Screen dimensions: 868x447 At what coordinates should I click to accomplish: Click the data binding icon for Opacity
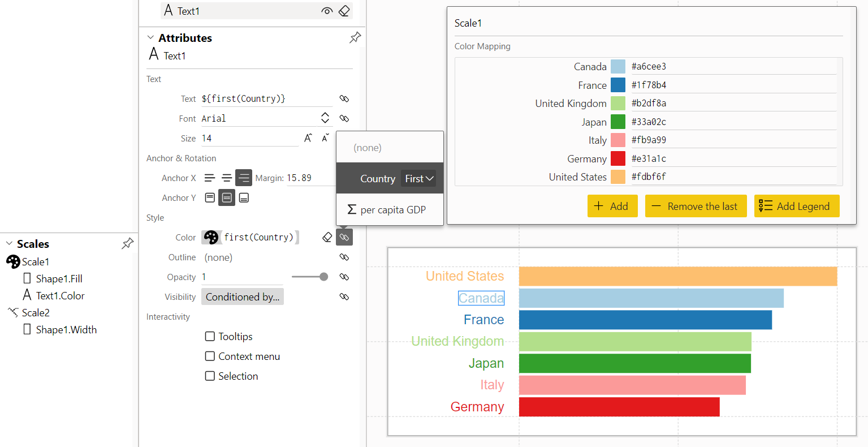(344, 277)
